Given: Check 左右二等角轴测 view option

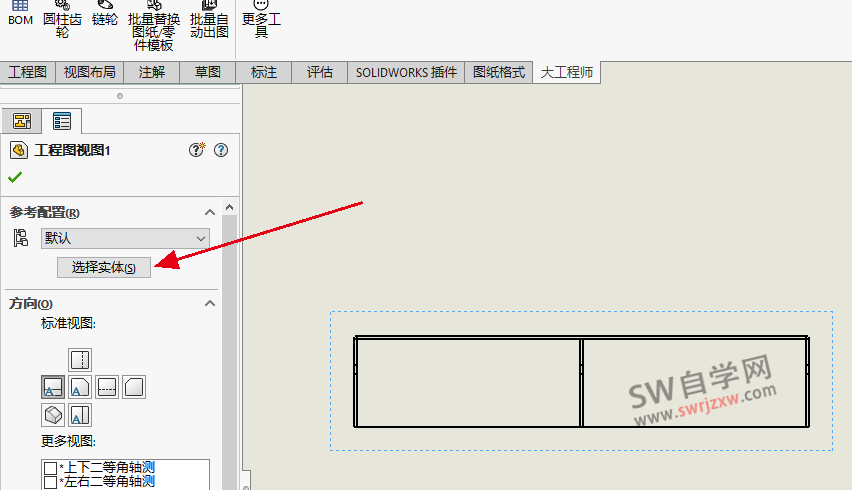Looking at the screenshot, I should [x=51, y=482].
